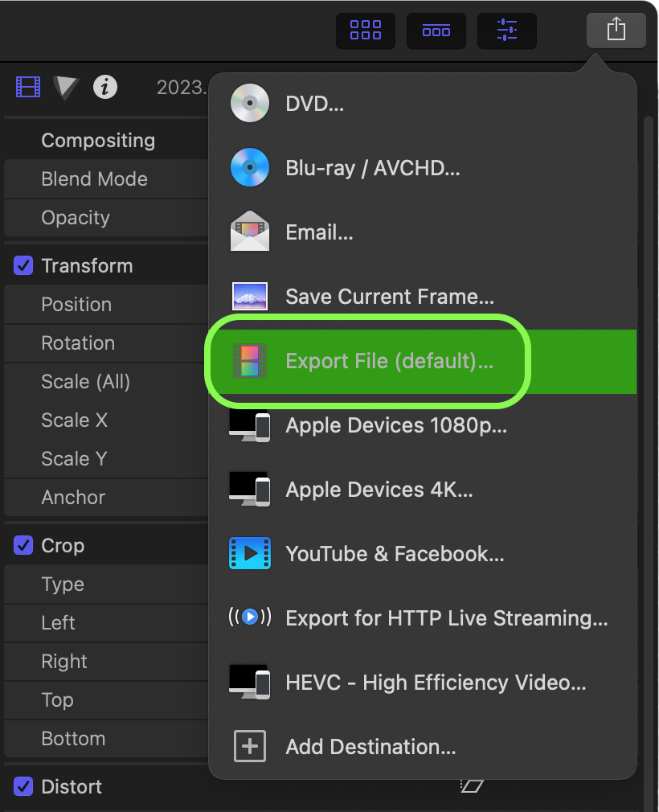Image resolution: width=659 pixels, height=812 pixels.
Task: Open the Info inspector icon
Action: click(105, 87)
